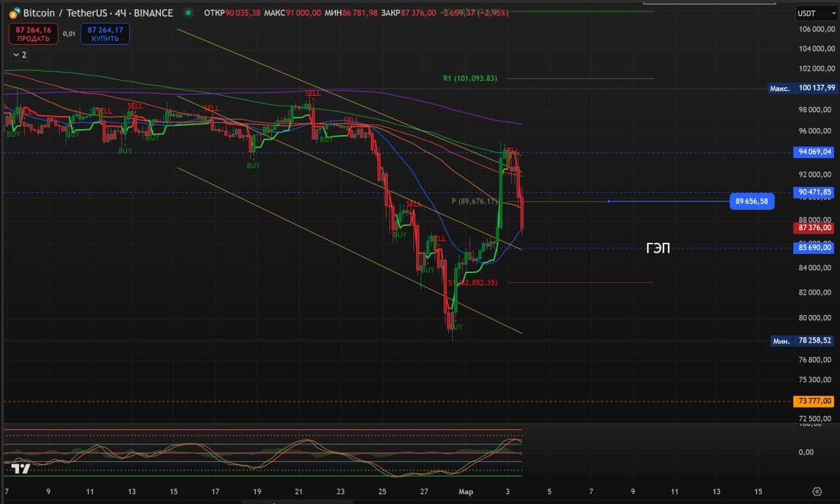Image resolution: width=840 pixels, height=504 pixels.
Task: Select the blue 89 656,58 horizontal line label
Action: [752, 201]
